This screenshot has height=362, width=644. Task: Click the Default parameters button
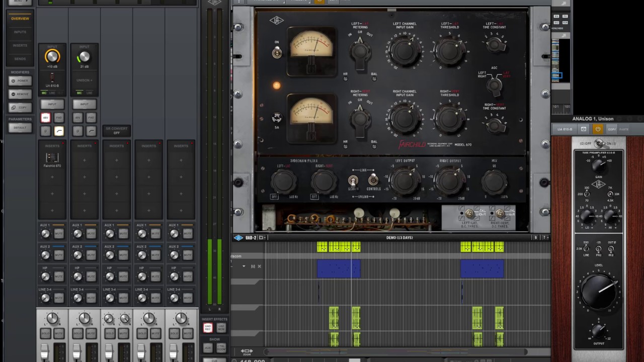tap(20, 128)
